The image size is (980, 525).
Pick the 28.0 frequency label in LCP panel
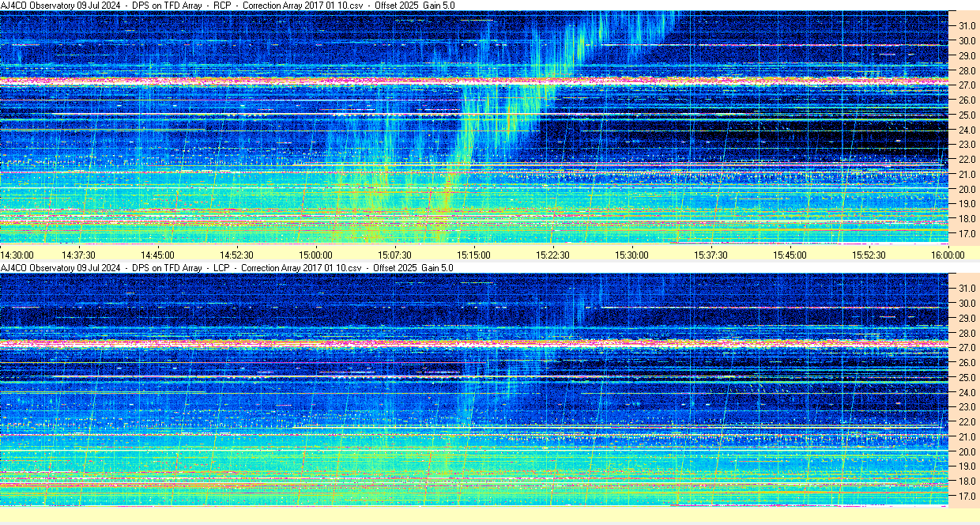[x=967, y=333]
